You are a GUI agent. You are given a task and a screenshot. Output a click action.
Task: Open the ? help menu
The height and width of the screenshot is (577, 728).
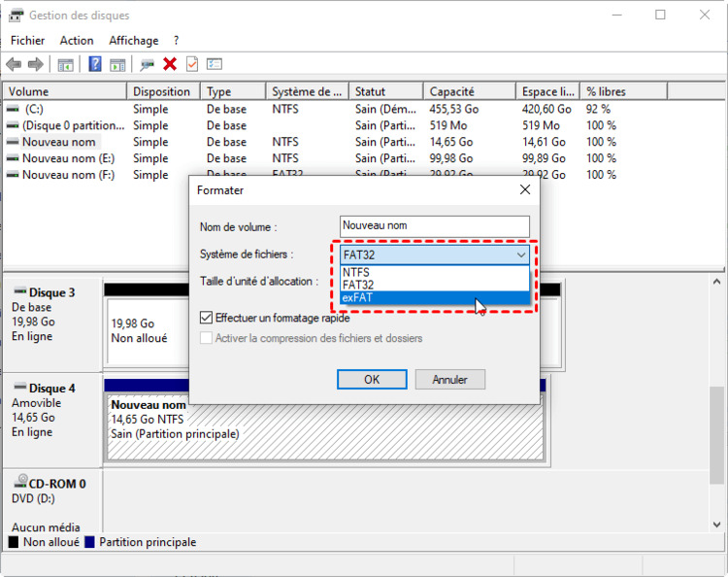176,41
